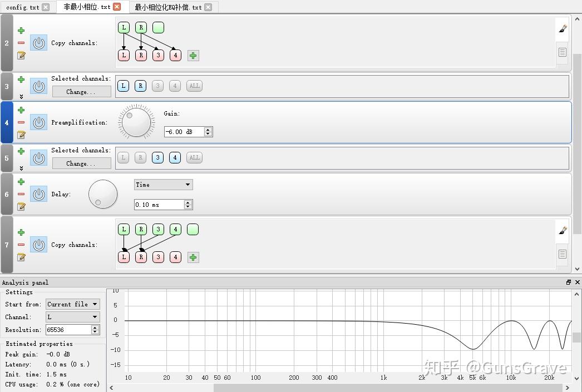Add filter above row 2 Copy channels
The width and height of the screenshot is (582, 392).
pos(21,31)
